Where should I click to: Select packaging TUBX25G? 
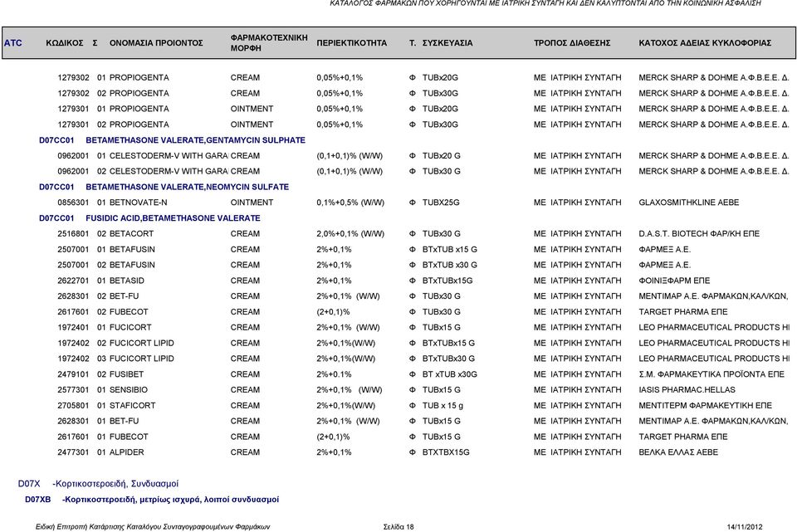point(441,203)
